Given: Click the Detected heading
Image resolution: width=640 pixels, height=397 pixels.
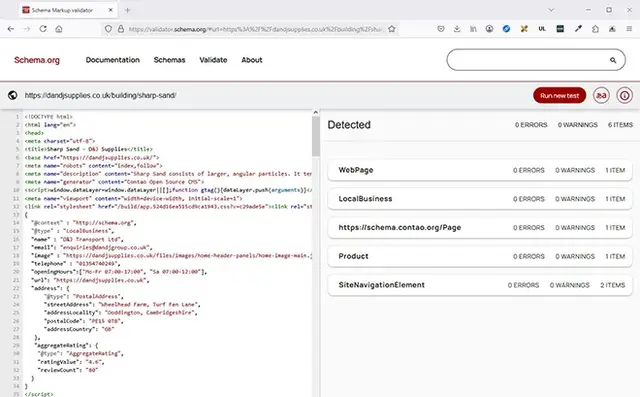Looking at the screenshot, I should (349, 125).
